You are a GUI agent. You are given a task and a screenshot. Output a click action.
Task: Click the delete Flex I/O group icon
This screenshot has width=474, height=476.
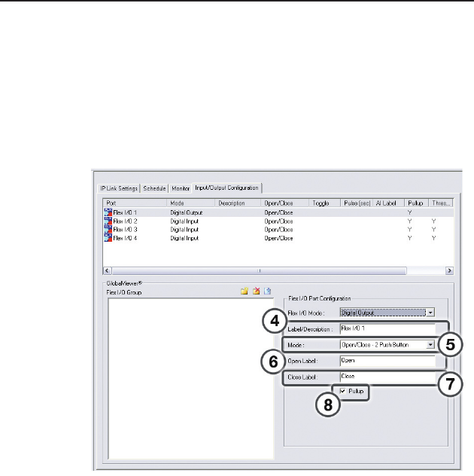(x=256, y=291)
